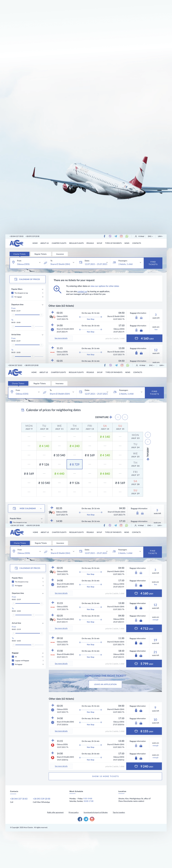Click the 'Leave an Application' button
Screen dimensions: 172x868
[105, 684]
